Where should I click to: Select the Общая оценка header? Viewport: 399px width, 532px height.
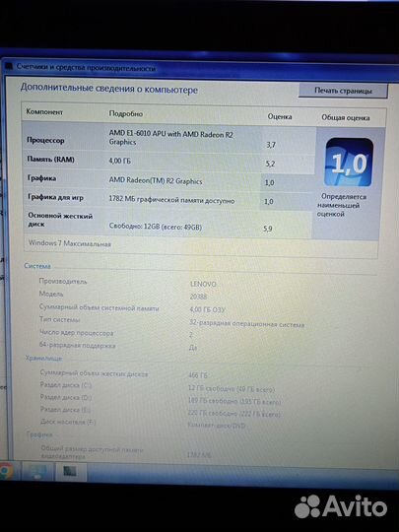pos(346,118)
